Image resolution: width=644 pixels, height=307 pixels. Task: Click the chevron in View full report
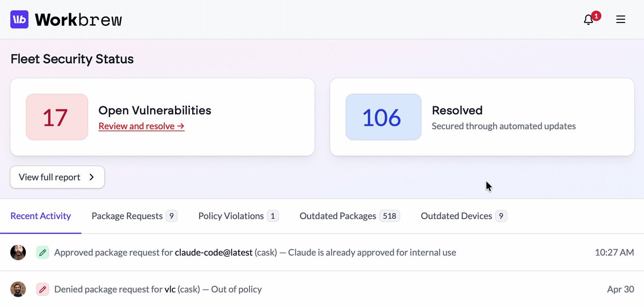(x=92, y=177)
